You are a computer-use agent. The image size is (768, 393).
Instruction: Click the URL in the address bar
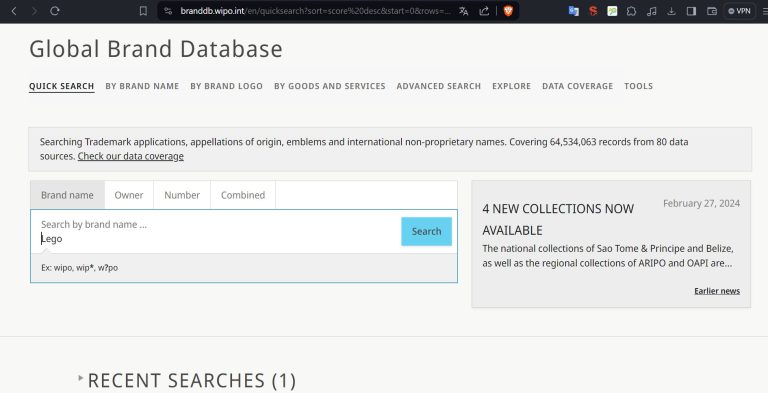315,11
